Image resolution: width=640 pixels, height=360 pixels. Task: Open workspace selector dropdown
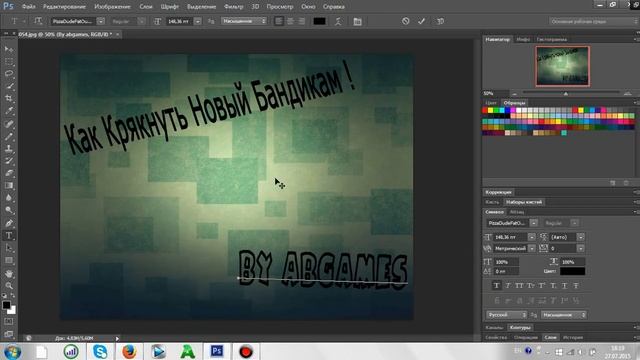tap(593, 21)
